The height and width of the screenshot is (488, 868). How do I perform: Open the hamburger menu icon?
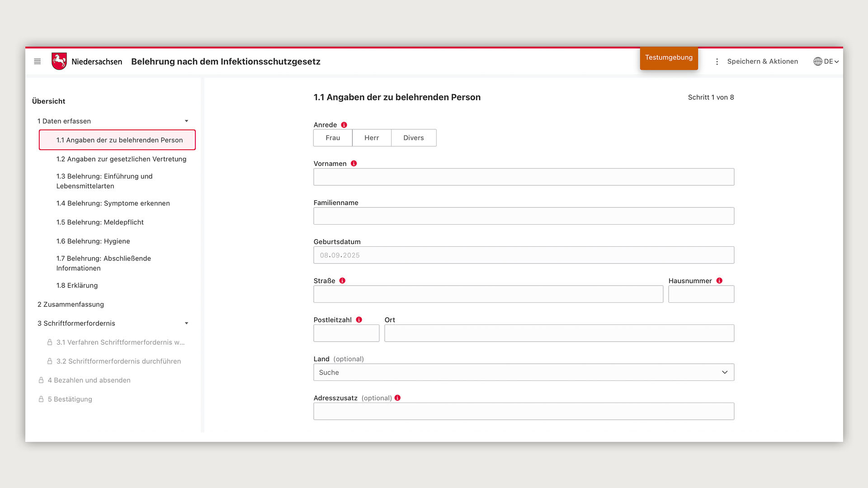click(x=38, y=61)
